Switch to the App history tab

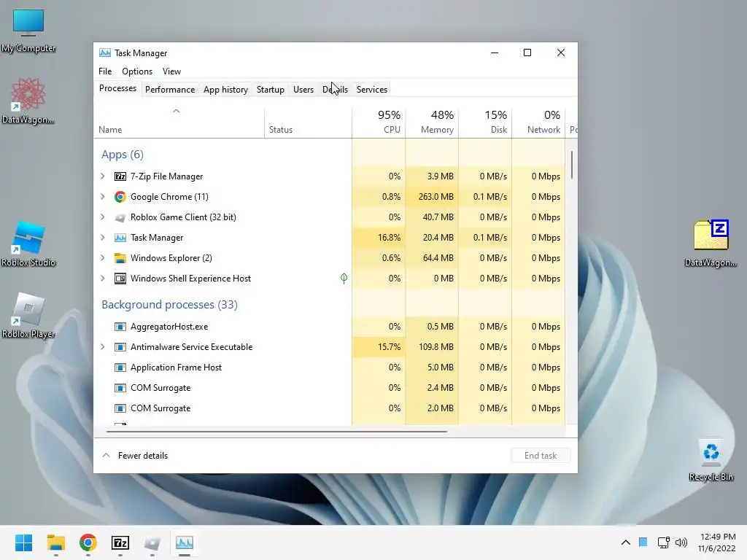point(226,90)
